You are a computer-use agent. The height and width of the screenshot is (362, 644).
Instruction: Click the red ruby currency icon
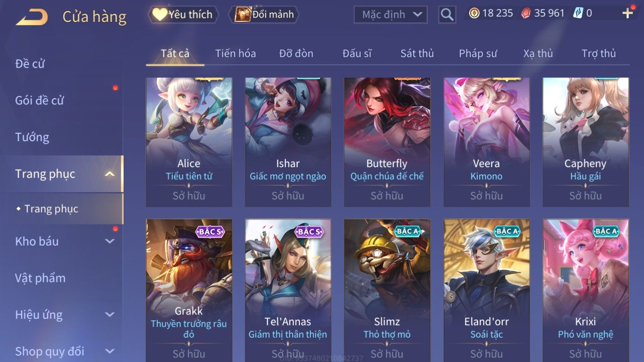tap(526, 13)
